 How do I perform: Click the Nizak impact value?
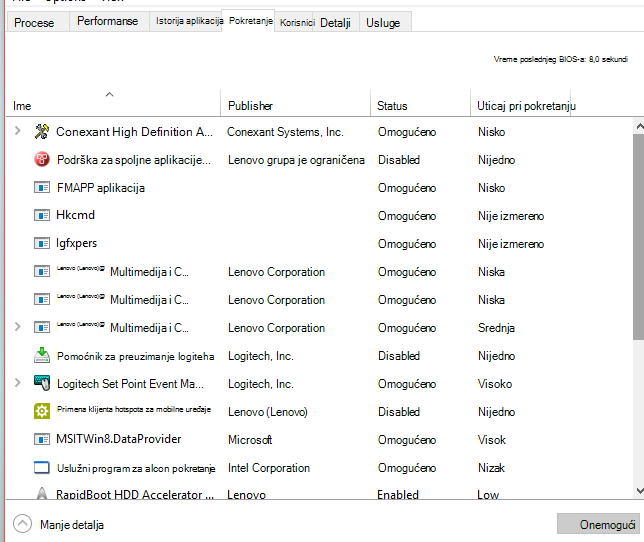click(x=491, y=468)
